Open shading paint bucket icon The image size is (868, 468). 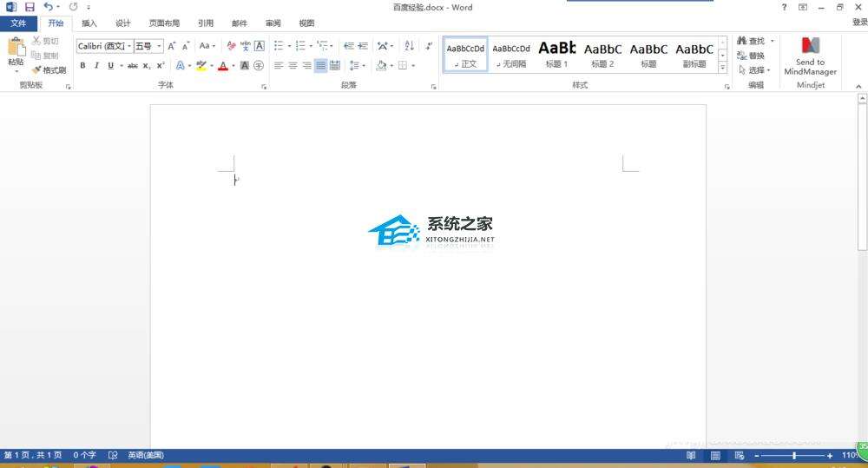coord(381,65)
